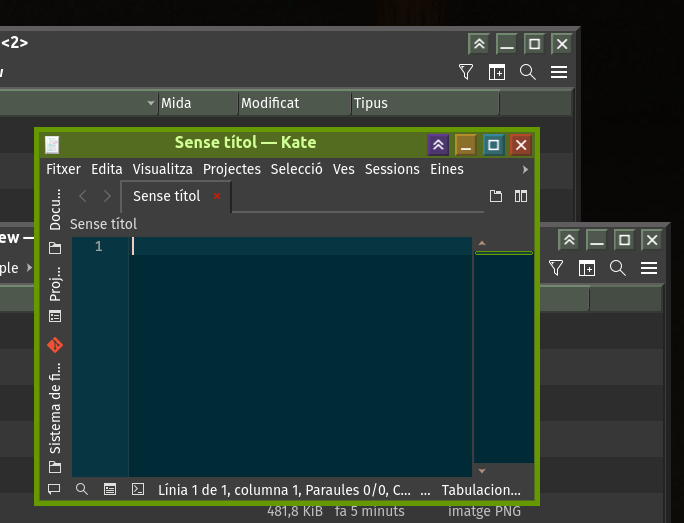Open the Fitxer menu in Kate
This screenshot has width=684, height=523.
click(x=63, y=169)
